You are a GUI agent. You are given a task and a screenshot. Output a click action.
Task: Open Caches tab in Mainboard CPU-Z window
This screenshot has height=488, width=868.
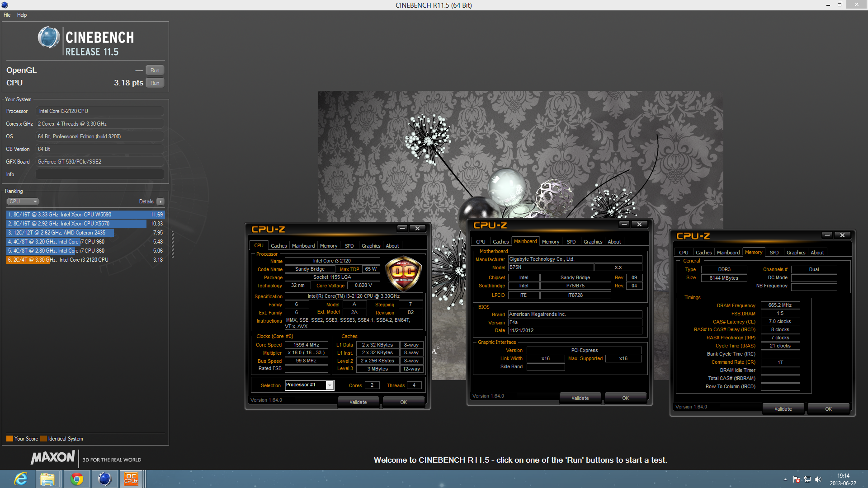[x=501, y=242]
